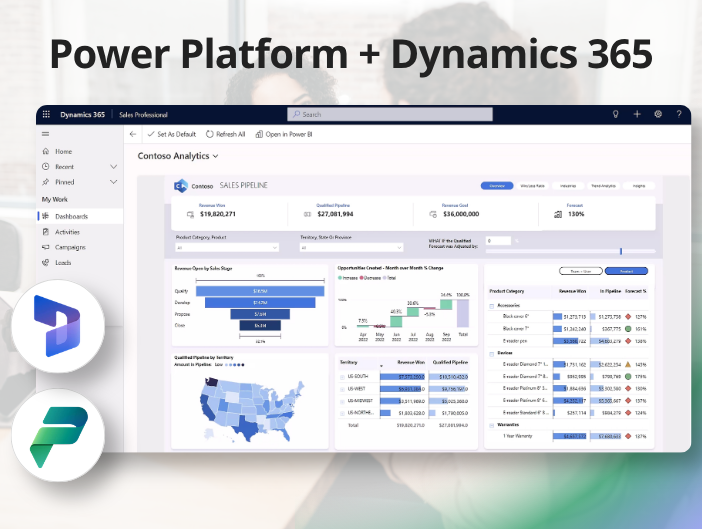Open Dashboards in sidebar
702x529 pixels.
[81, 216]
